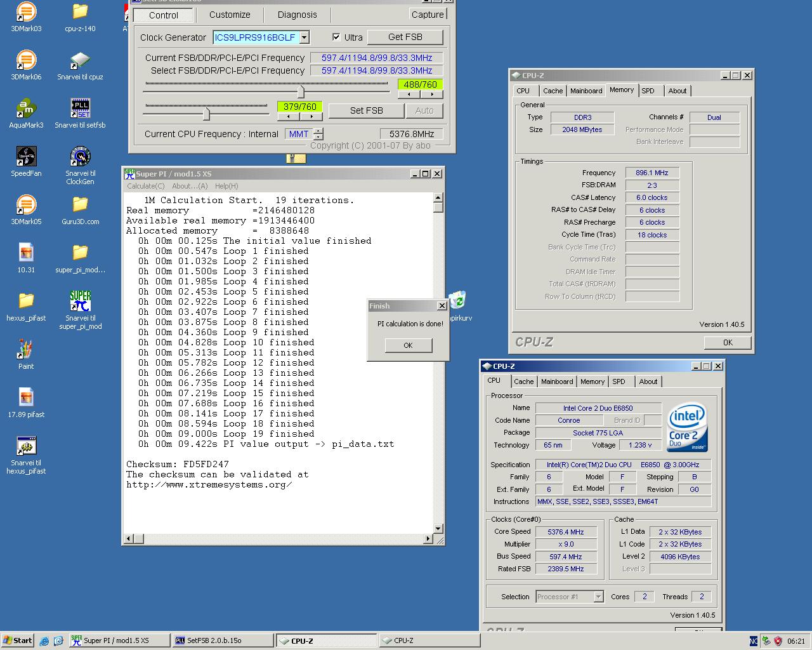Click left arrow under 488/760 value

pyautogui.click(x=409, y=94)
